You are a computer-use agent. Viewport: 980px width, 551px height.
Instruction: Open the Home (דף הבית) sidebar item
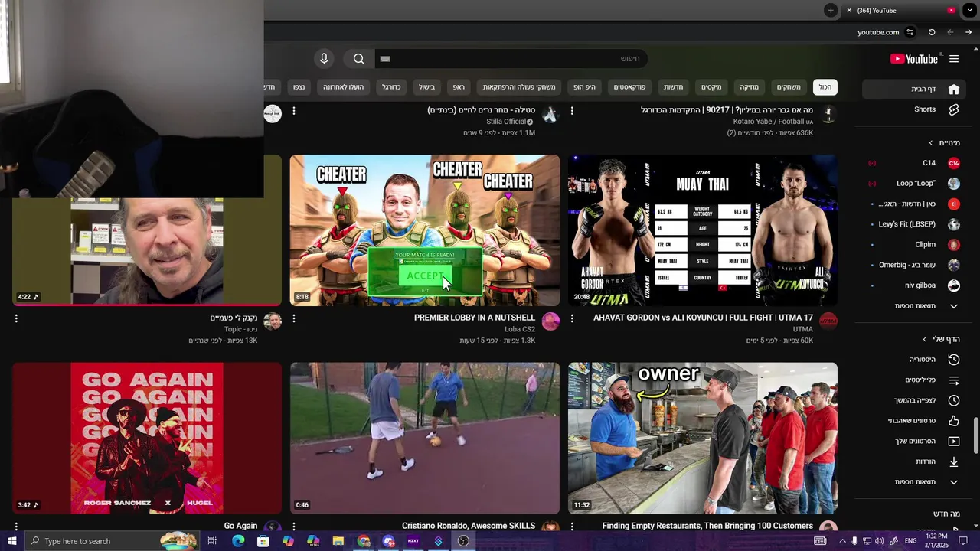tap(913, 89)
